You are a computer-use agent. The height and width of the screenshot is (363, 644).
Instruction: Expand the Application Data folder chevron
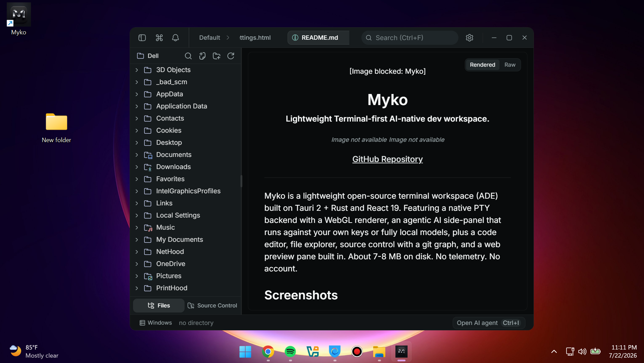point(137,106)
